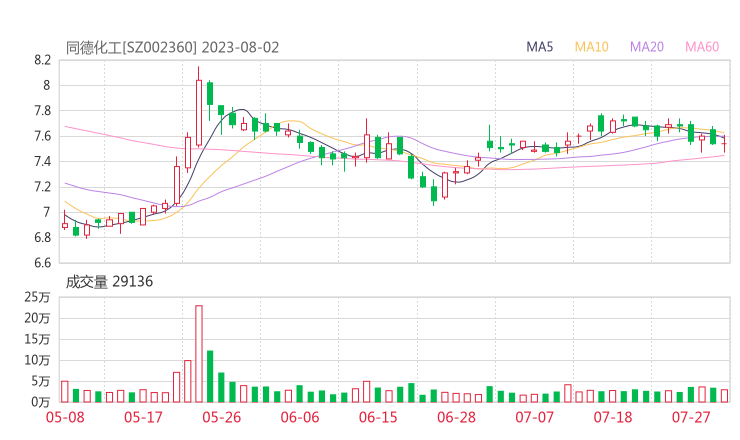
Task: Click the MA60 legend label
Action: coord(702,47)
